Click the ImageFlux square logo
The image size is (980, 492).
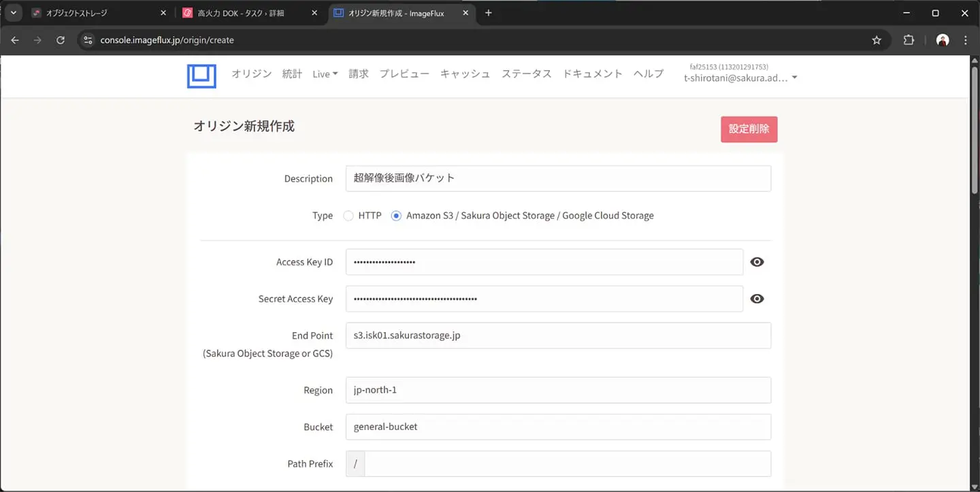(201, 76)
